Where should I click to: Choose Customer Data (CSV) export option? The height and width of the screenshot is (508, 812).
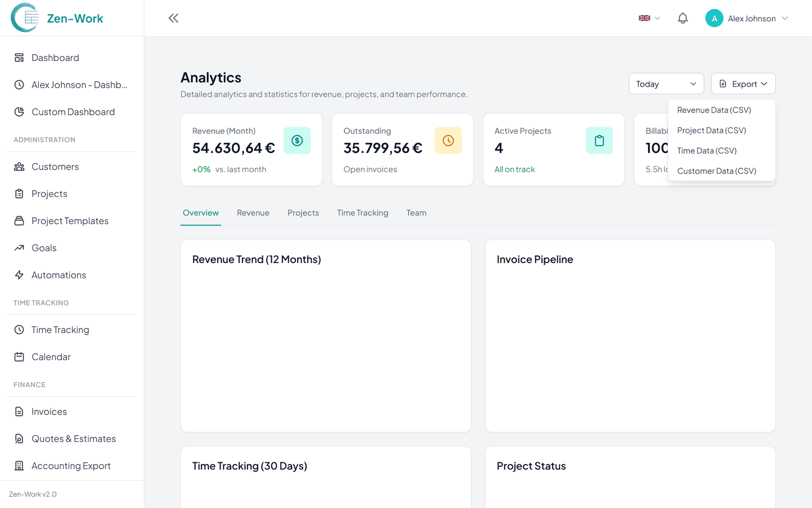click(x=716, y=170)
